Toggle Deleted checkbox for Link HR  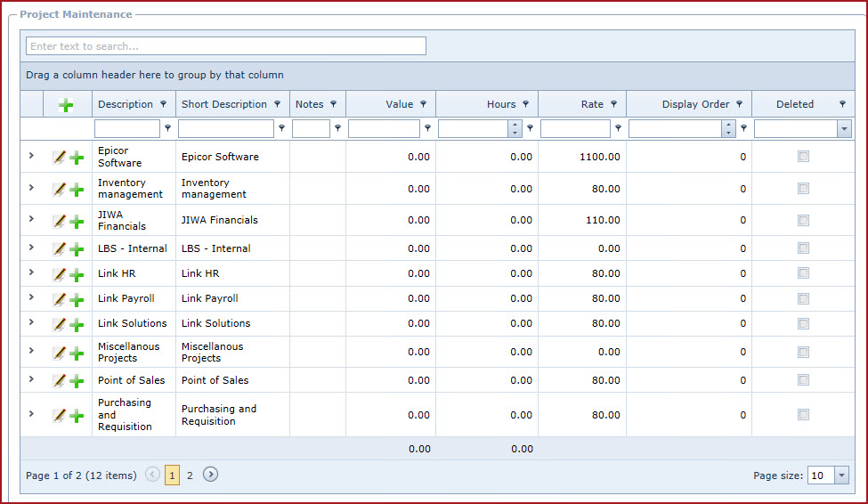pyautogui.click(x=803, y=273)
